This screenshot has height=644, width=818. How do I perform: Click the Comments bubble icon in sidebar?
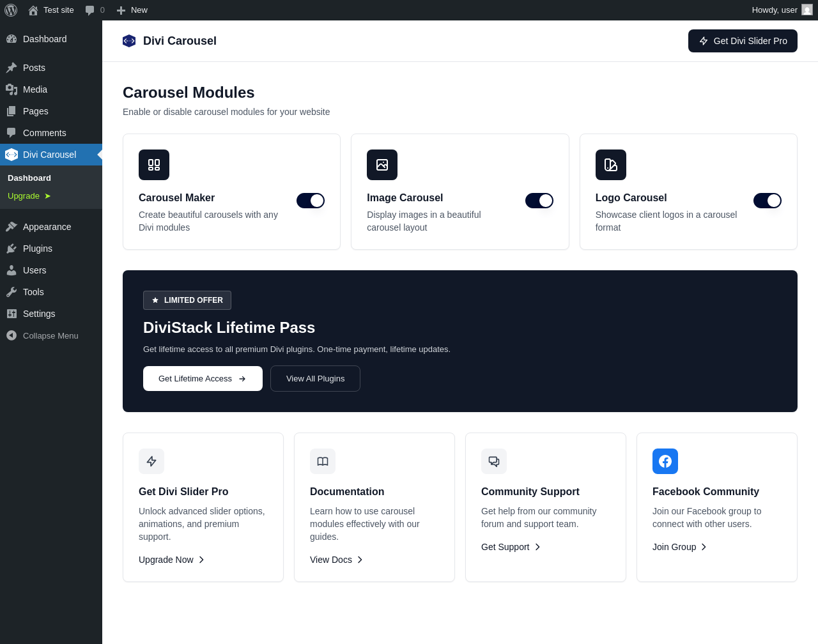[x=12, y=133]
